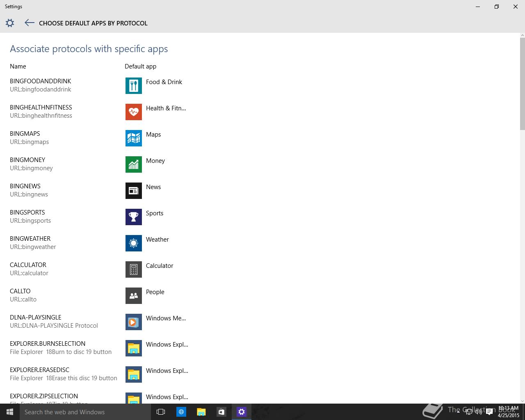Screen dimensions: 525x420
Task: Click Windows Explorer icon for EXPLORER.BURNSELECTION
Action: pyautogui.click(x=134, y=348)
